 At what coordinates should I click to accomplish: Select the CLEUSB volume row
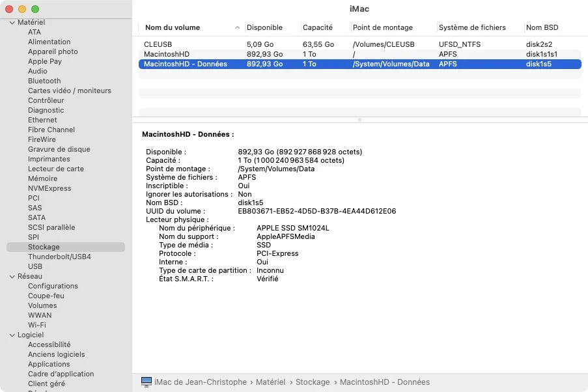point(360,44)
